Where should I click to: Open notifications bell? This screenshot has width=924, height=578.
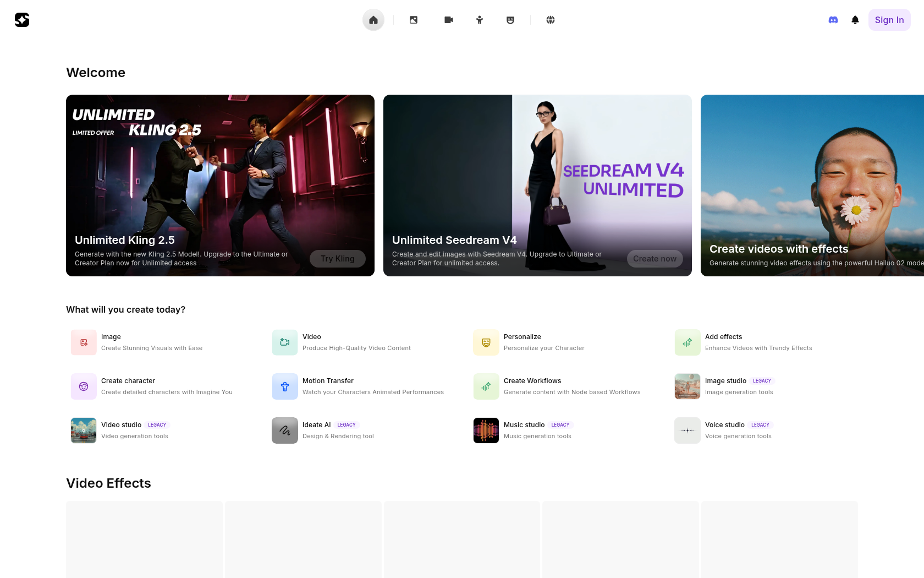(855, 20)
